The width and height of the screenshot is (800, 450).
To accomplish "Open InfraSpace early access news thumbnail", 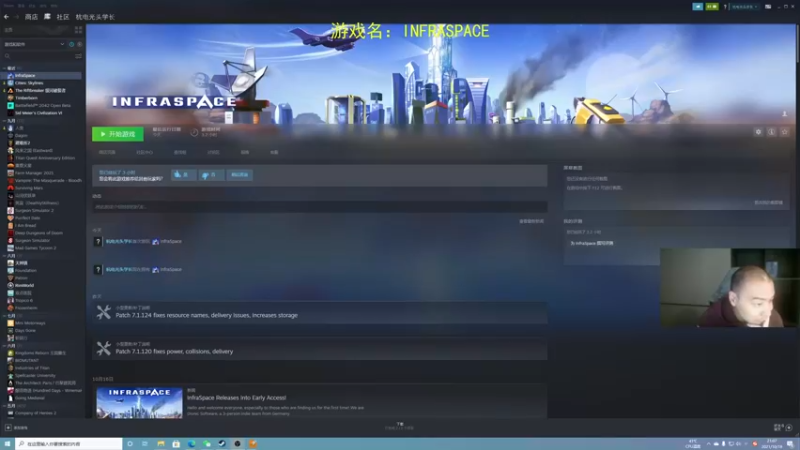I will coord(139,403).
